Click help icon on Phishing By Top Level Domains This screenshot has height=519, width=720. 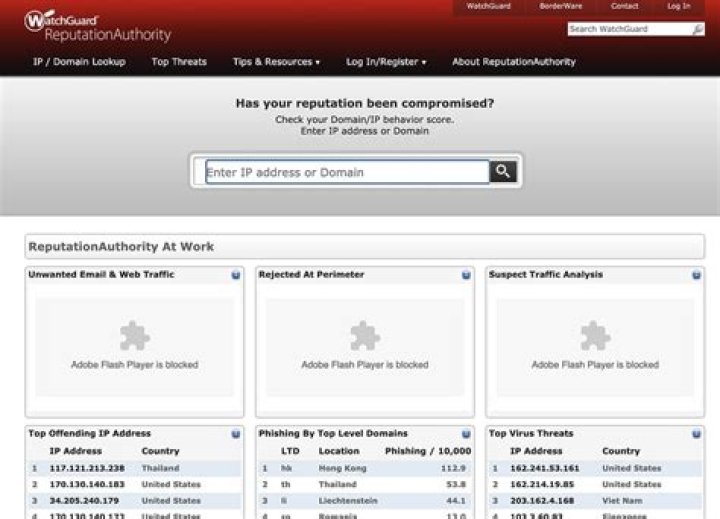(466, 434)
